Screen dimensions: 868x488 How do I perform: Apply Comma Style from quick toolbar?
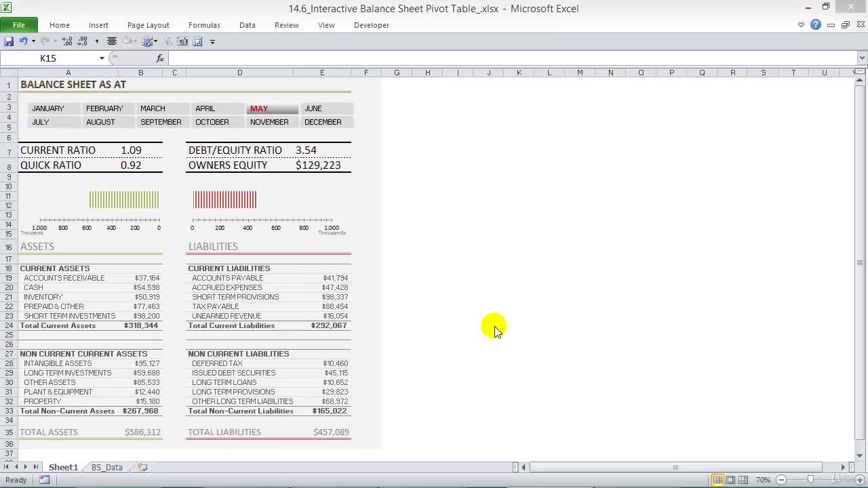click(97, 41)
